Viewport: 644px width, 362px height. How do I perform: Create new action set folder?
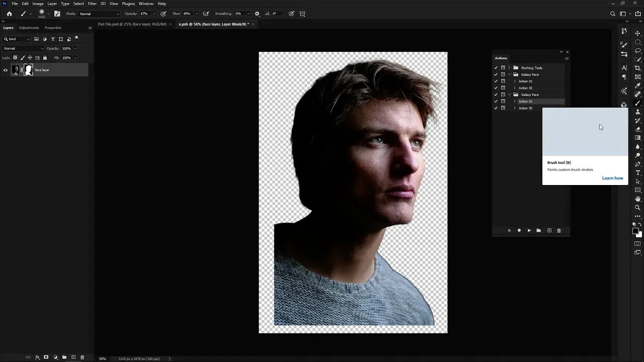click(x=538, y=230)
